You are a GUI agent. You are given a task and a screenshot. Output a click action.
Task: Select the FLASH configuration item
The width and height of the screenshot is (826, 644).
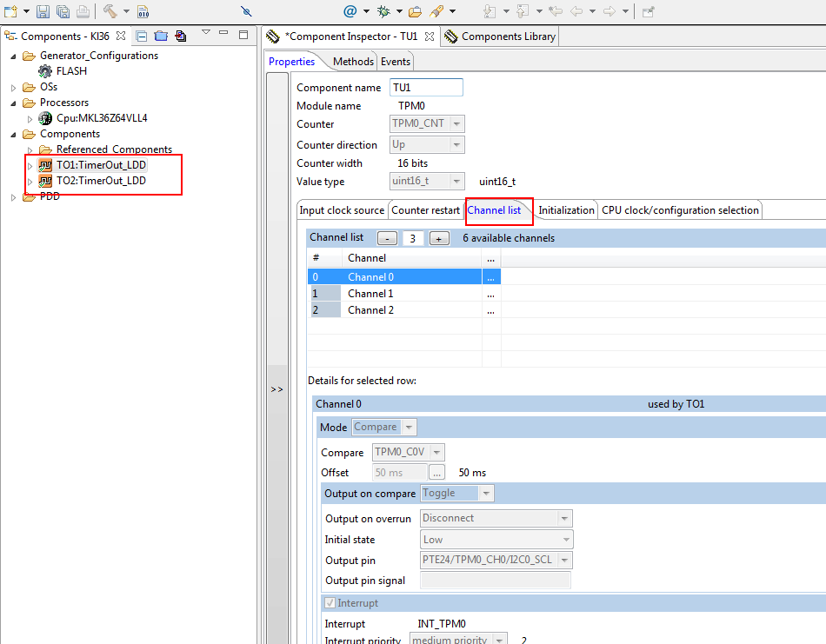point(71,70)
